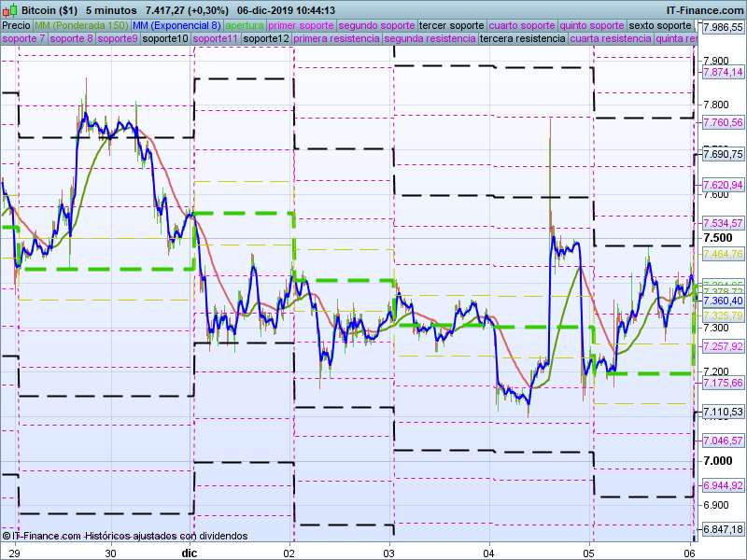Click the green apertura legend label
747x560 pixels.
[x=245, y=25]
